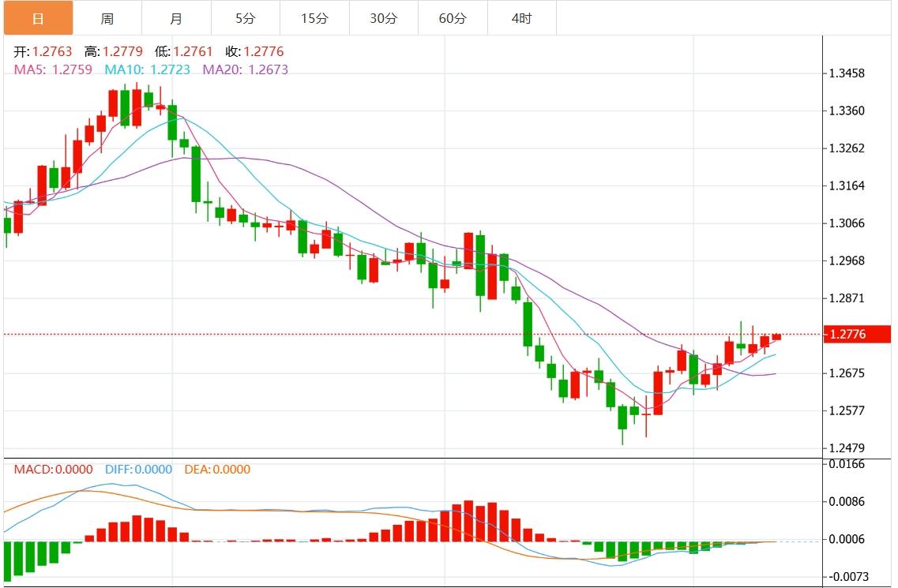Image resolution: width=898 pixels, height=588 pixels.
Task: Click the MACD indicator label
Action: tap(32, 470)
